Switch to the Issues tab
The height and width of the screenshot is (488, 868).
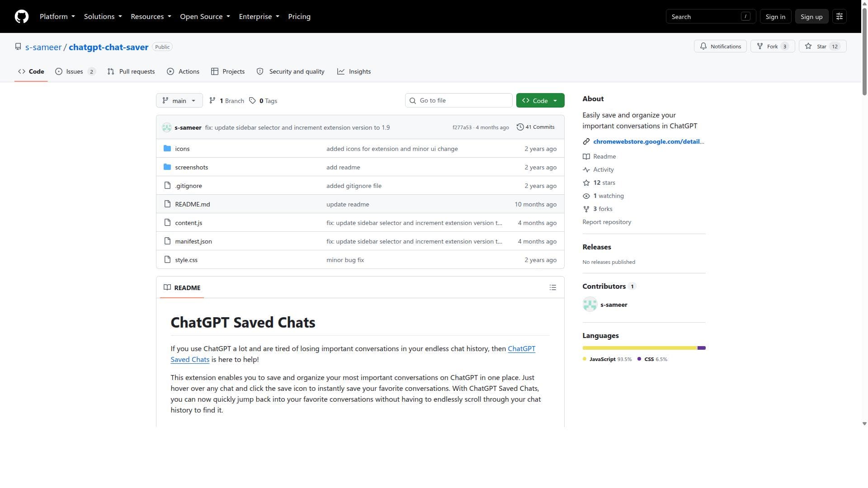pos(75,71)
